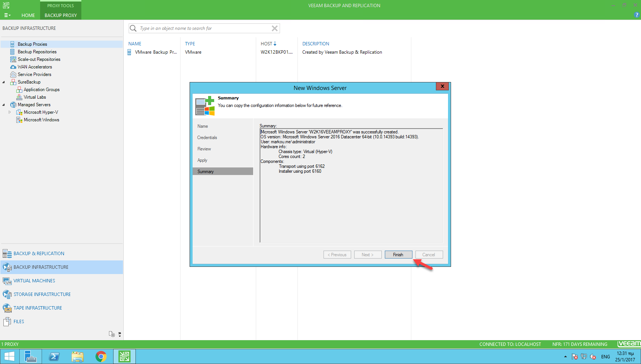641x364 pixels.
Task: Click the ENG language indicator
Action: coord(605,356)
